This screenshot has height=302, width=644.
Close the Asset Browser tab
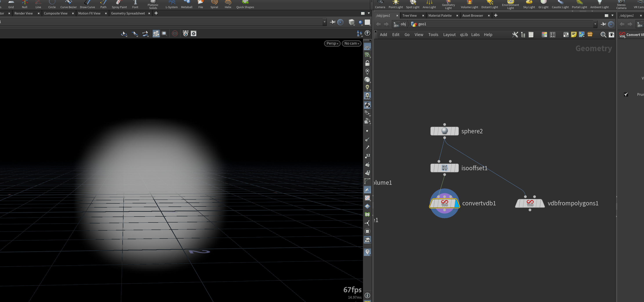tap(489, 16)
